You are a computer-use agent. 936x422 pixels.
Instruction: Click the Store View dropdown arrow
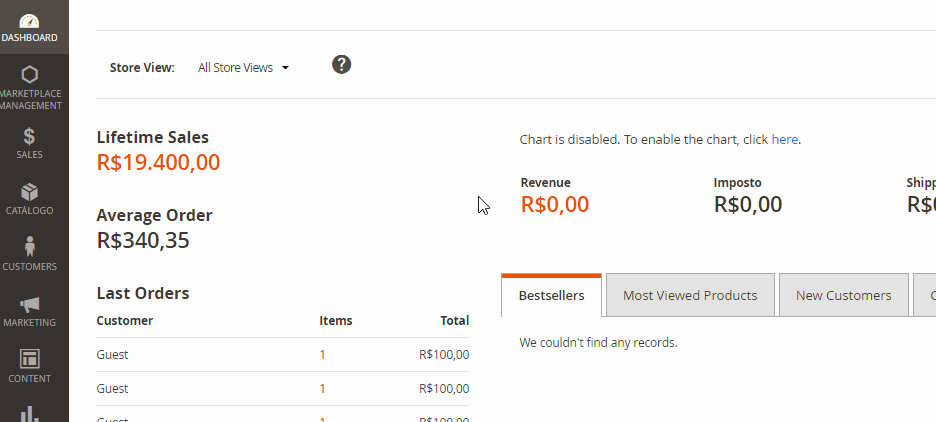click(285, 68)
